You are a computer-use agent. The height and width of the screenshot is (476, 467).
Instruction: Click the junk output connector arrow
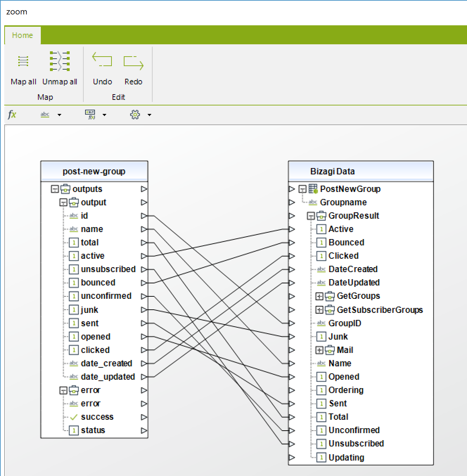click(144, 310)
